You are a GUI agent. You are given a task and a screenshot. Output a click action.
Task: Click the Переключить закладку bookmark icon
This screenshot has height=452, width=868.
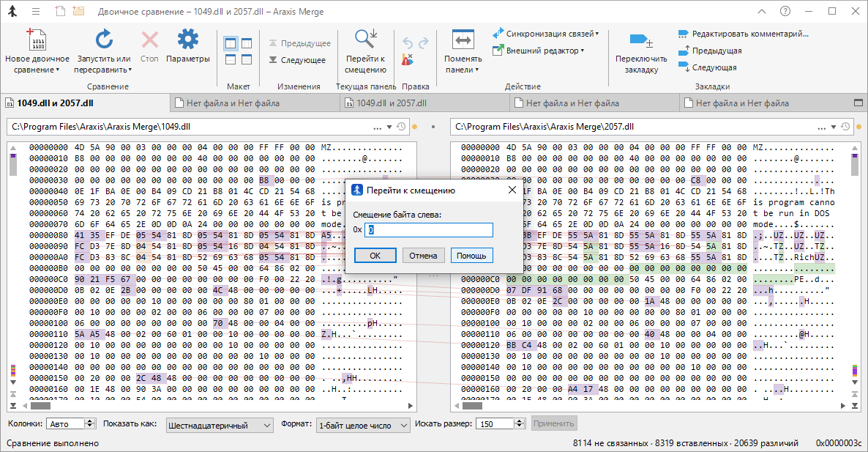coord(641,40)
